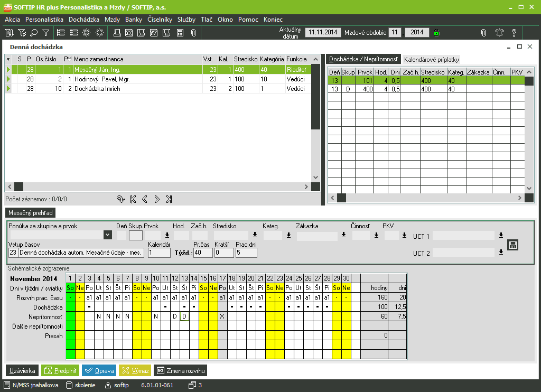The width and height of the screenshot is (541, 392).
Task: Expand the Ponuka sa skupina a prvok dropdown
Action: pos(108,235)
